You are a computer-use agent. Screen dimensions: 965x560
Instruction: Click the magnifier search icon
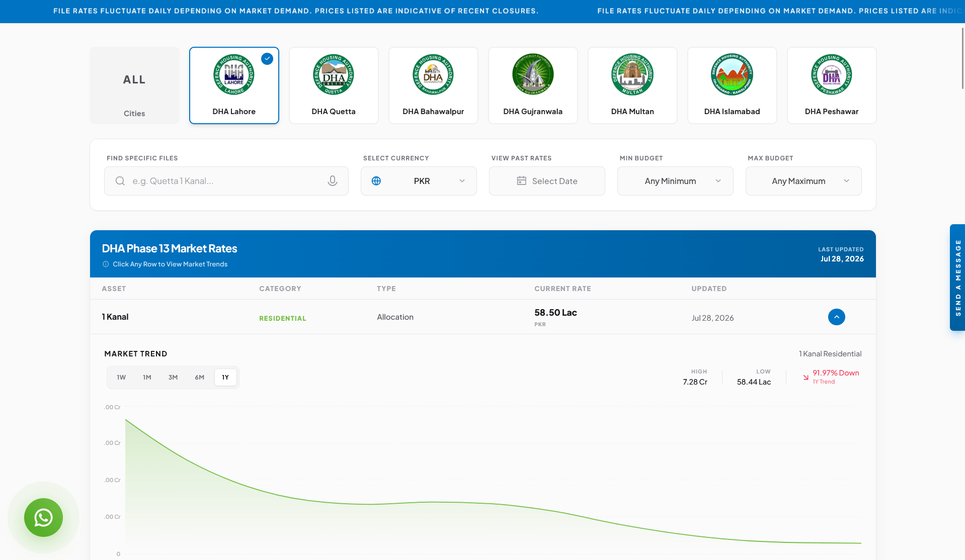click(120, 181)
